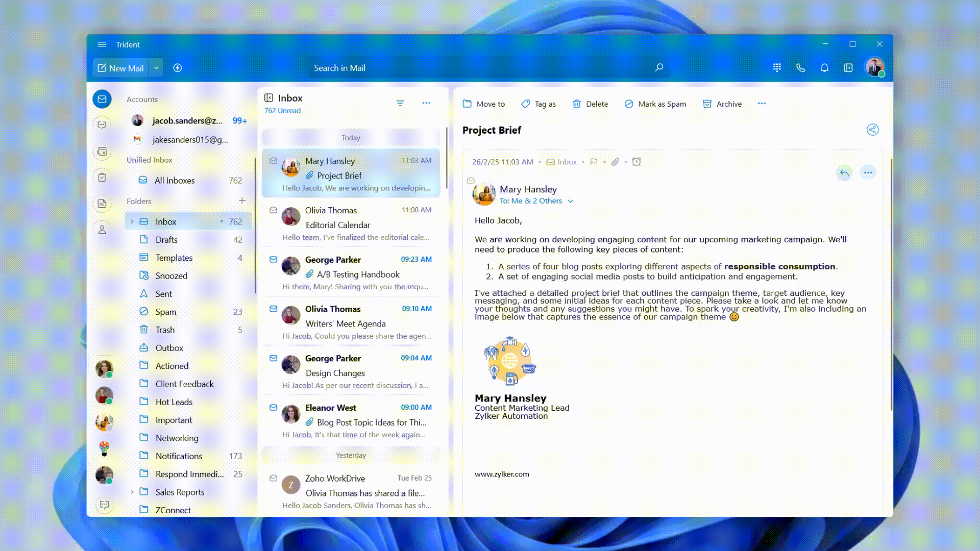Toggle read status on George Parker A/B email
This screenshot has width=980, height=551.
[274, 260]
